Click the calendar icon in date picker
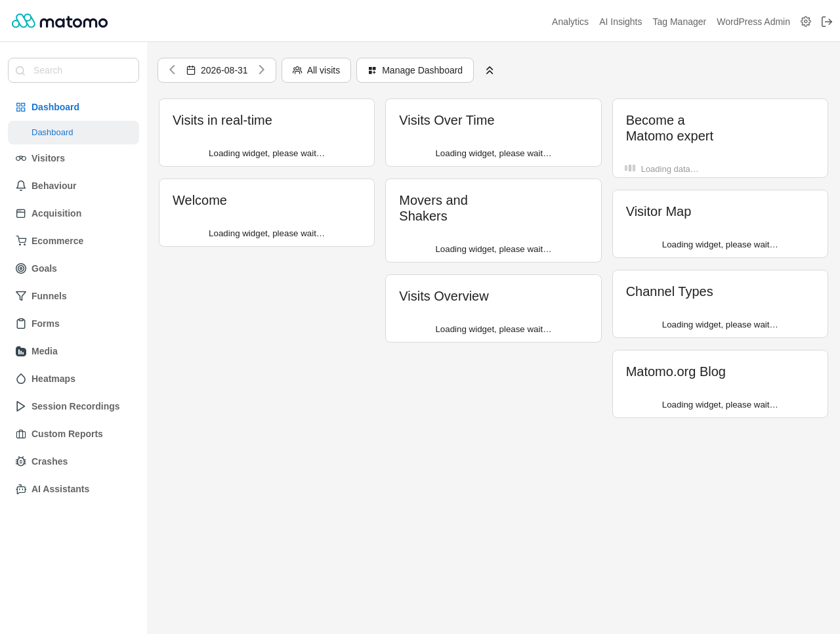Screen dimensions: 840x634 pyautogui.click(x=191, y=70)
